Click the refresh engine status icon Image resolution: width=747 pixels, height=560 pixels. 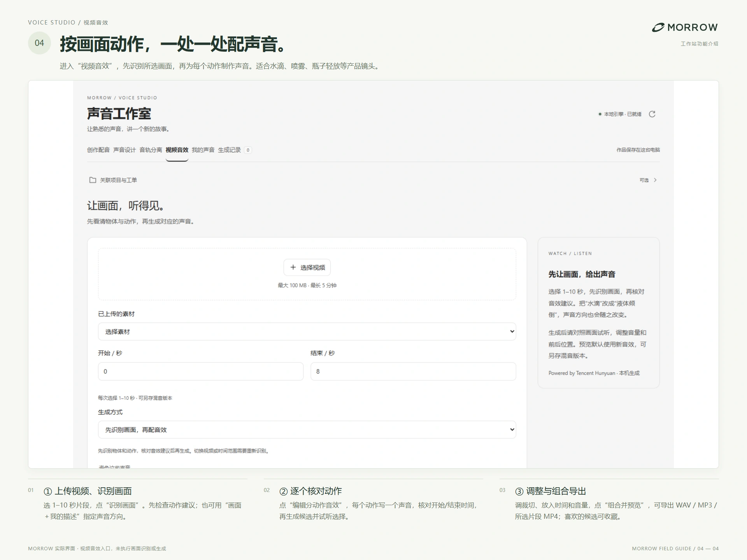652,114
